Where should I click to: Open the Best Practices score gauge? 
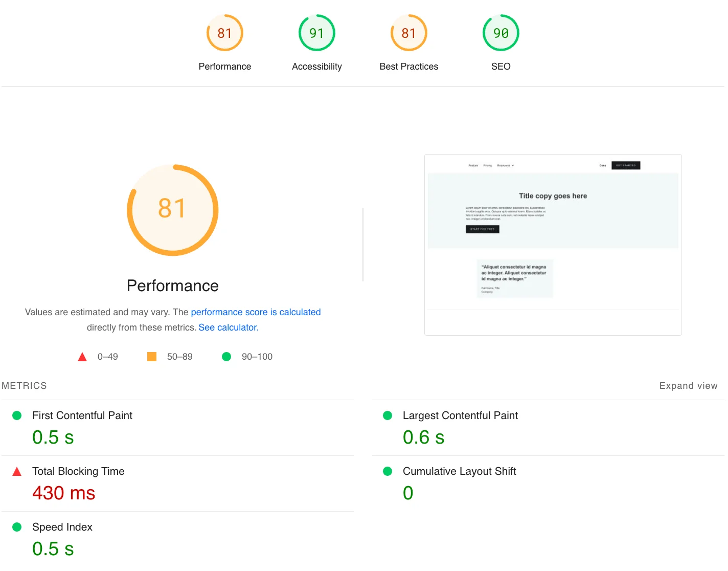click(409, 33)
